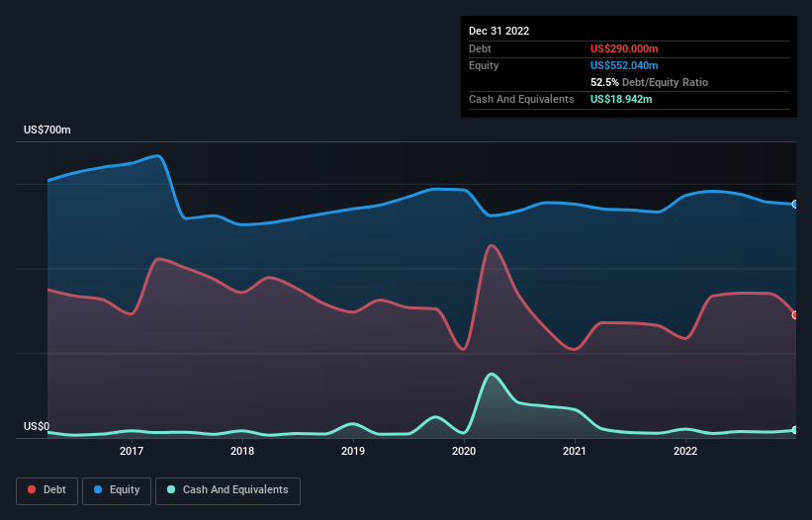812x520 pixels.
Task: Select the Debt endpoint marker on chart
Action: click(x=795, y=315)
